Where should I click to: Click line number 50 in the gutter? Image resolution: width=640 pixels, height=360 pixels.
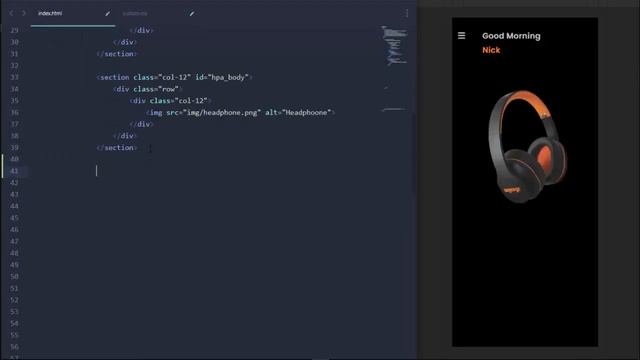coord(14,277)
